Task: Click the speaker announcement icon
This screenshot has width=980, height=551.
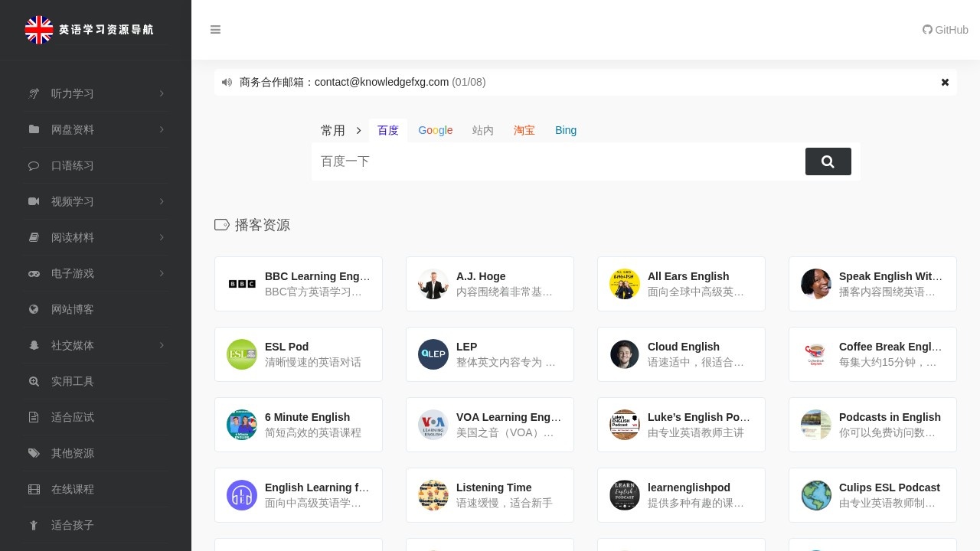Action: 227,82
